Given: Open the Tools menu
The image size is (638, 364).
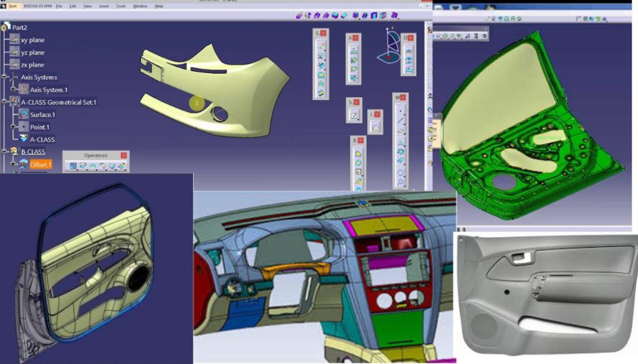Looking at the screenshot, I should coord(121,6).
